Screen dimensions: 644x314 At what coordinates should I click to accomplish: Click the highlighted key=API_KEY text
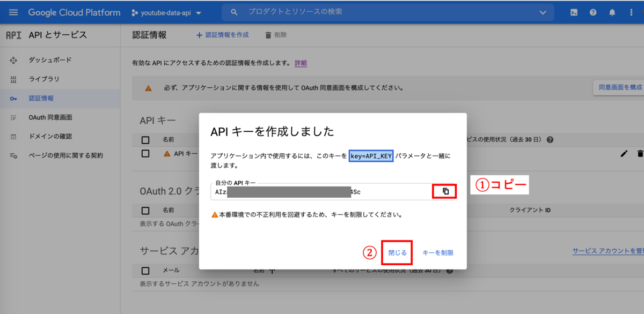coord(371,156)
